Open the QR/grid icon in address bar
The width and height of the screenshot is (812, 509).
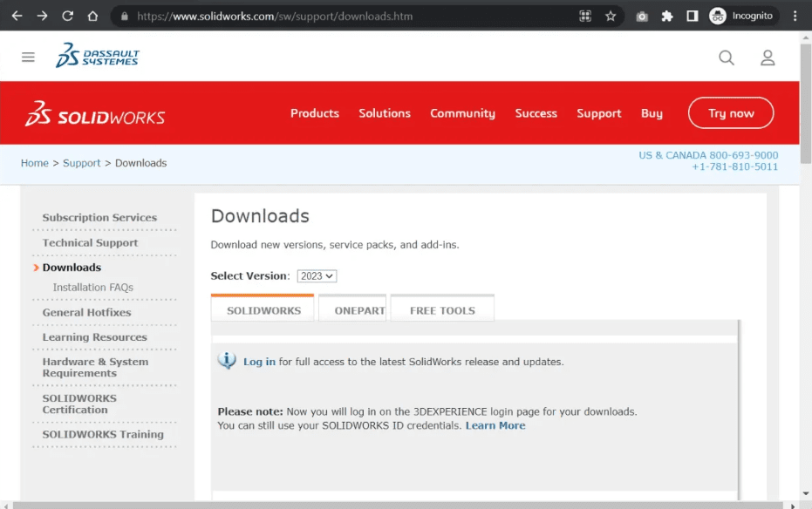(585, 16)
